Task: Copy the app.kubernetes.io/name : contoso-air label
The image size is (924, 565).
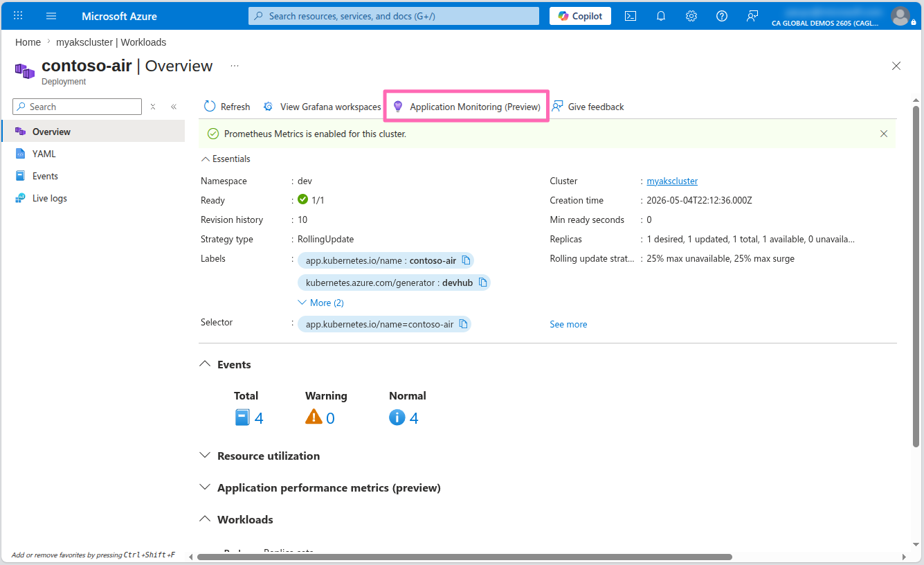Action: 466,260
